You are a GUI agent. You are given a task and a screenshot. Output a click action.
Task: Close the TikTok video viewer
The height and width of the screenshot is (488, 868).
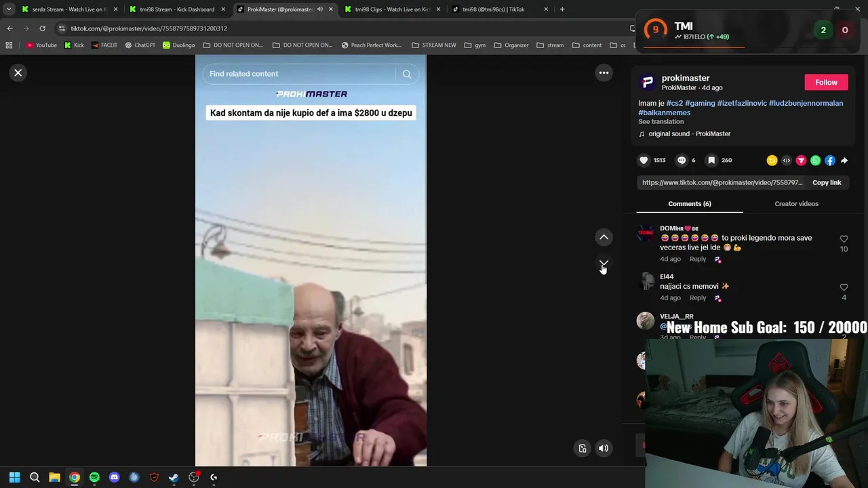click(x=18, y=73)
